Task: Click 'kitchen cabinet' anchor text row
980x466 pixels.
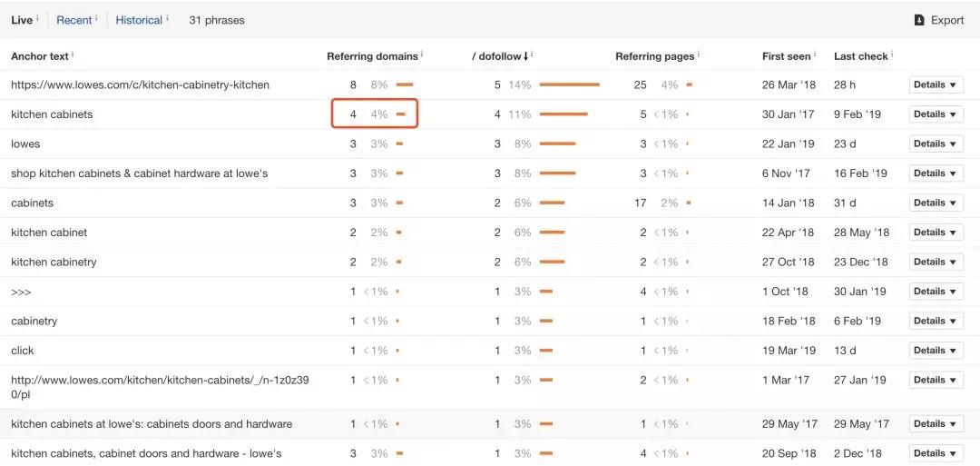Action: (x=49, y=233)
